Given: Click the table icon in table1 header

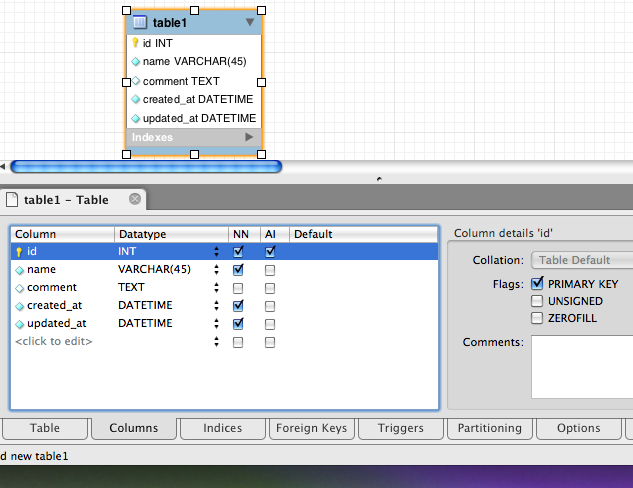Looking at the screenshot, I should pyautogui.click(x=140, y=22).
